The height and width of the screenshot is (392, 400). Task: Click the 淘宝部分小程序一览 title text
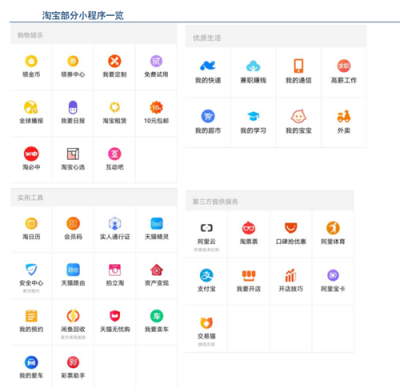[x=83, y=15]
